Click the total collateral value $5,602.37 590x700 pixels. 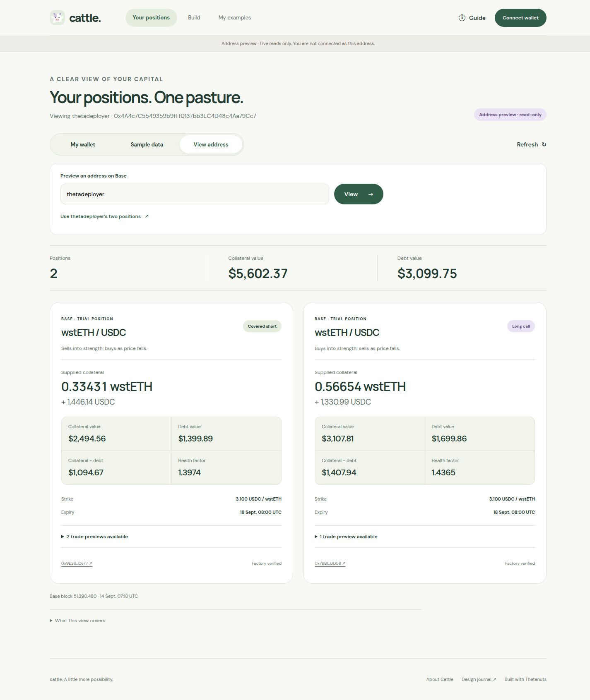coord(258,273)
